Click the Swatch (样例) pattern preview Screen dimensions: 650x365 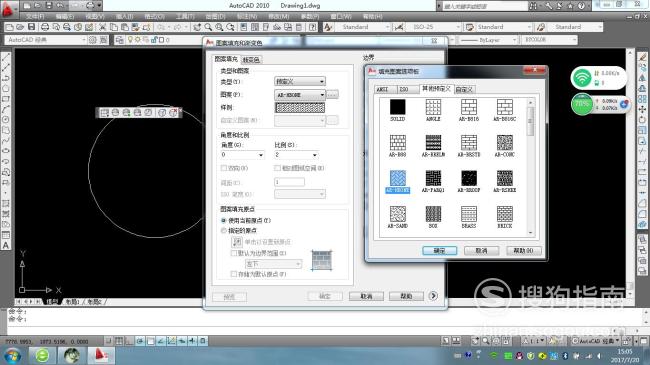point(300,108)
